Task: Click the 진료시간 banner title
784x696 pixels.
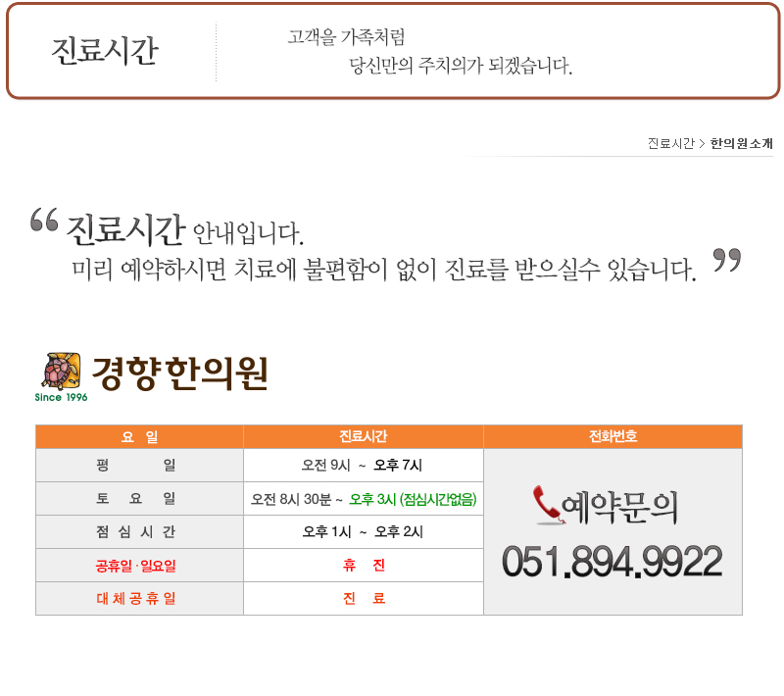Action: [x=105, y=51]
